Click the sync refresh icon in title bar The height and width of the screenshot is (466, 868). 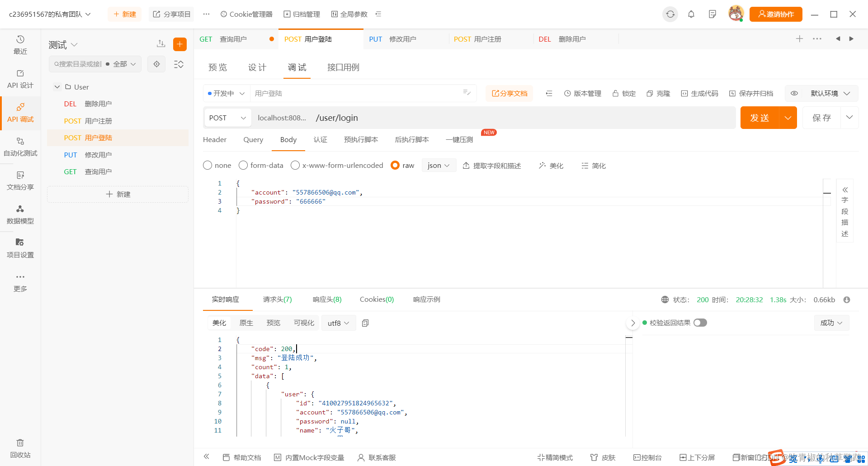tap(670, 14)
